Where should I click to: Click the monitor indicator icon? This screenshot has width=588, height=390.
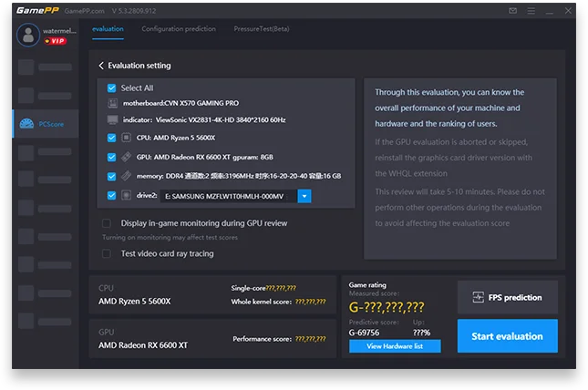[112, 119]
